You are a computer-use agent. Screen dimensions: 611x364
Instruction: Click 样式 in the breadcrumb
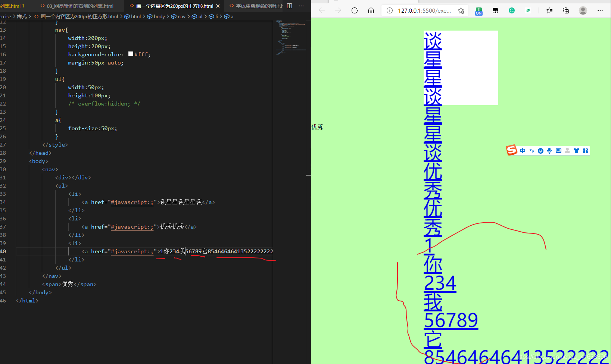coord(22,16)
